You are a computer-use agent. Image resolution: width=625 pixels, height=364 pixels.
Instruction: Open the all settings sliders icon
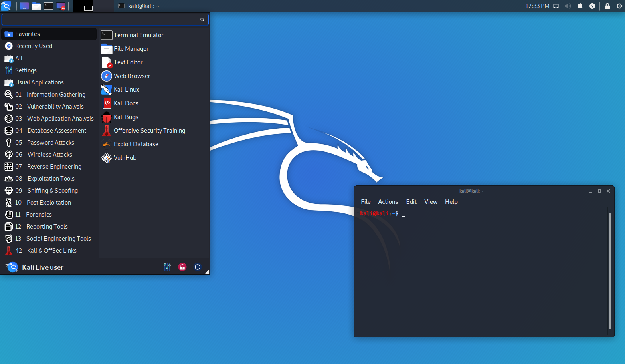pos(167,267)
